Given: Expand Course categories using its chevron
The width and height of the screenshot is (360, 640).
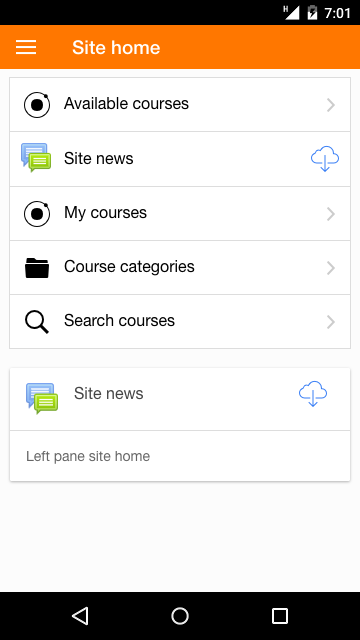Looking at the screenshot, I should (331, 268).
